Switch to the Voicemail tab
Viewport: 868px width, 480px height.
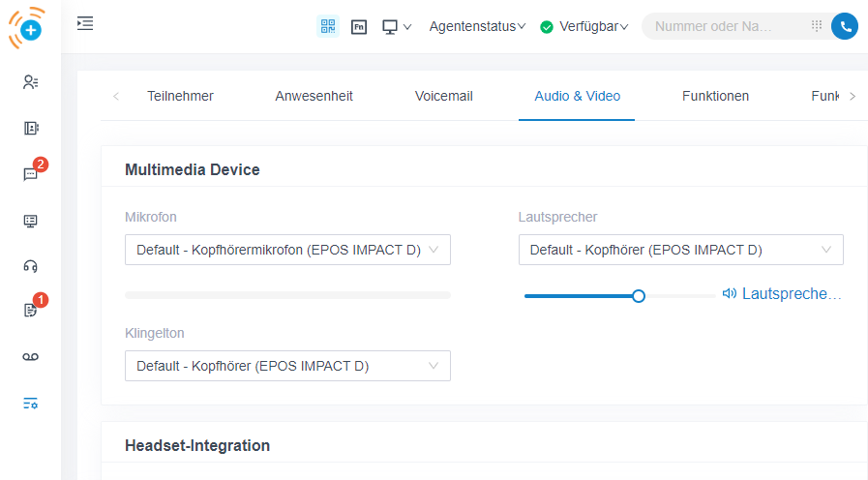[443, 96]
